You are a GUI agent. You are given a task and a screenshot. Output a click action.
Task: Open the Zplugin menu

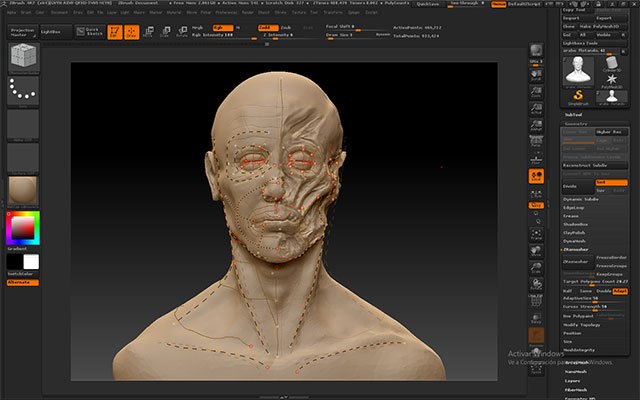(x=353, y=13)
